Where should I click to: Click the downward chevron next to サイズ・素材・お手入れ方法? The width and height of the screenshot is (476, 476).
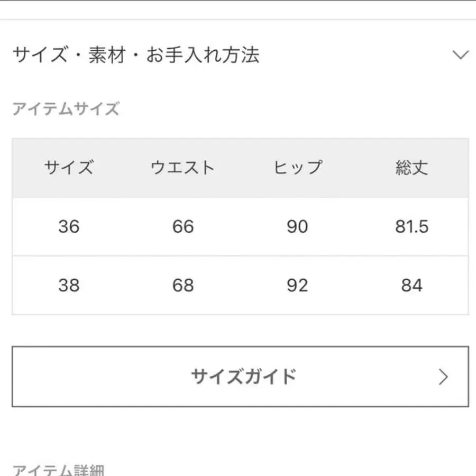(459, 53)
